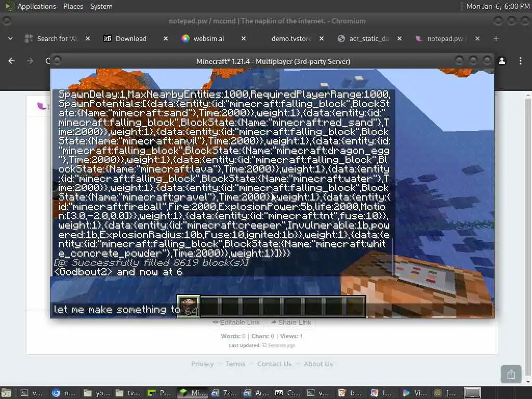Open Chromium three-dot menu
This screenshot has width=532, height=399.
tap(521, 61)
